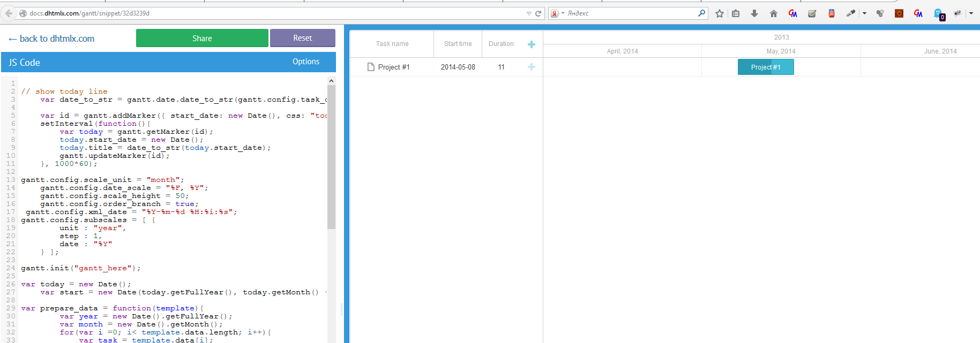The height and width of the screenshot is (343, 980).
Task: Click the Start time column header
Action: [x=458, y=44]
